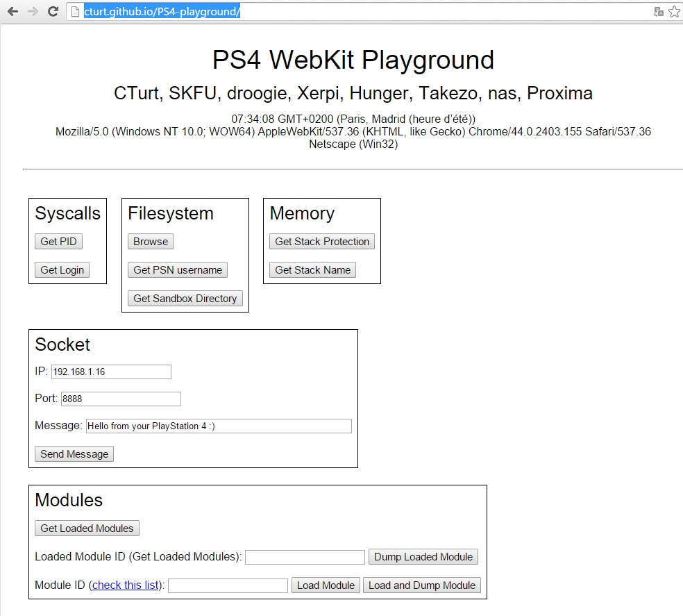Click the Netscape (Win32) text

click(353, 144)
